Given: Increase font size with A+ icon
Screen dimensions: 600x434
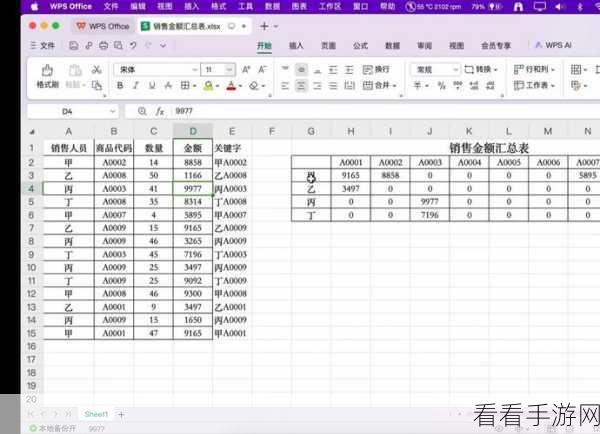Looking at the screenshot, I should [x=246, y=70].
